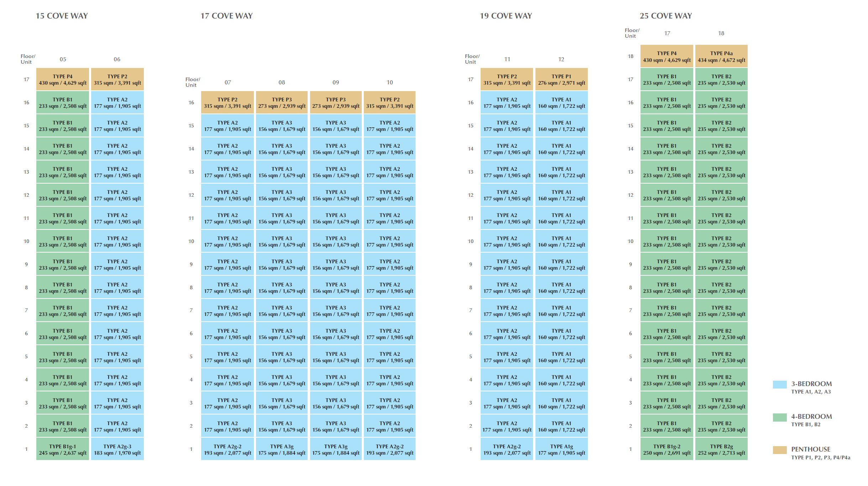Image resolution: width=868 pixels, height=486 pixels.
Task: Click unit 17 column header in 25 Cove Way
Action: click(x=667, y=33)
